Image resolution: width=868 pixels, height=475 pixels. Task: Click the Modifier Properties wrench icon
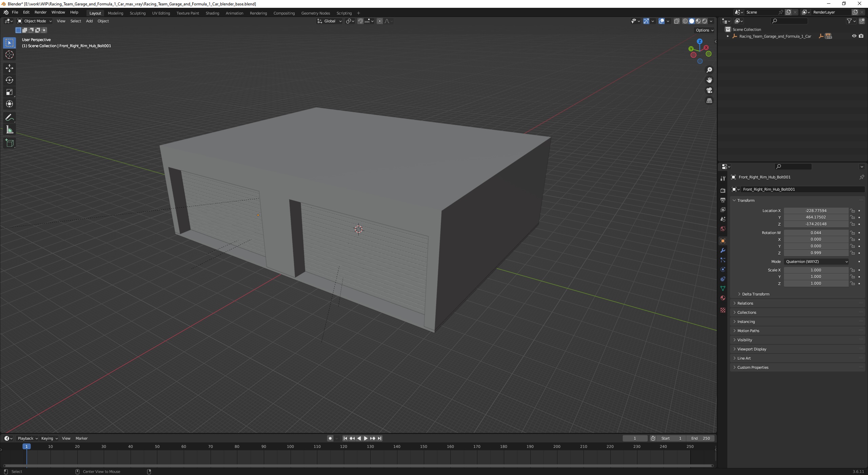(723, 250)
